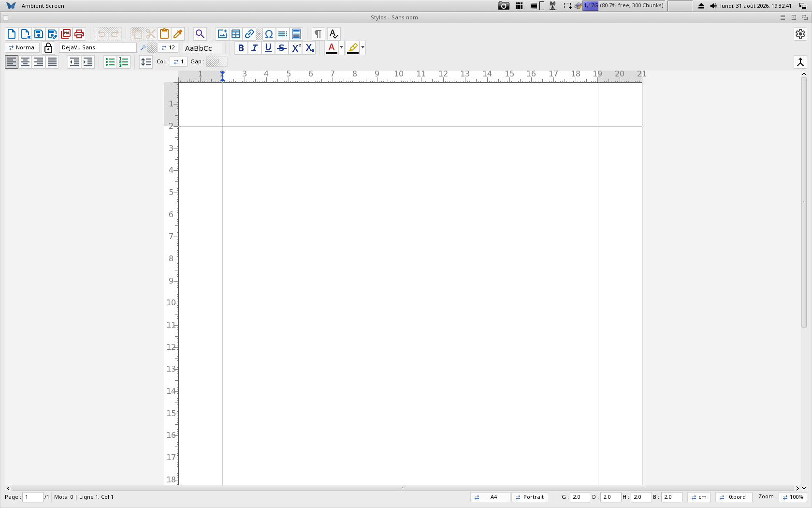The width and height of the screenshot is (812, 508).
Task: Create a new blank document
Action: point(12,34)
